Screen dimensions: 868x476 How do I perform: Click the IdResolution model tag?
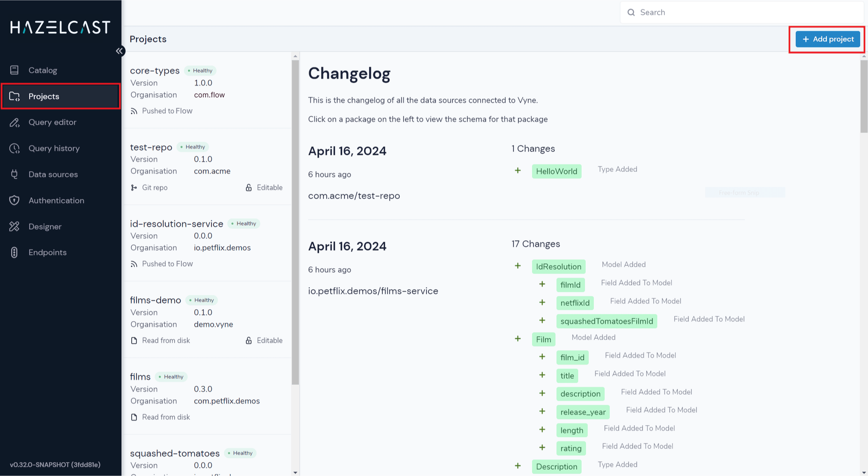pos(558,266)
